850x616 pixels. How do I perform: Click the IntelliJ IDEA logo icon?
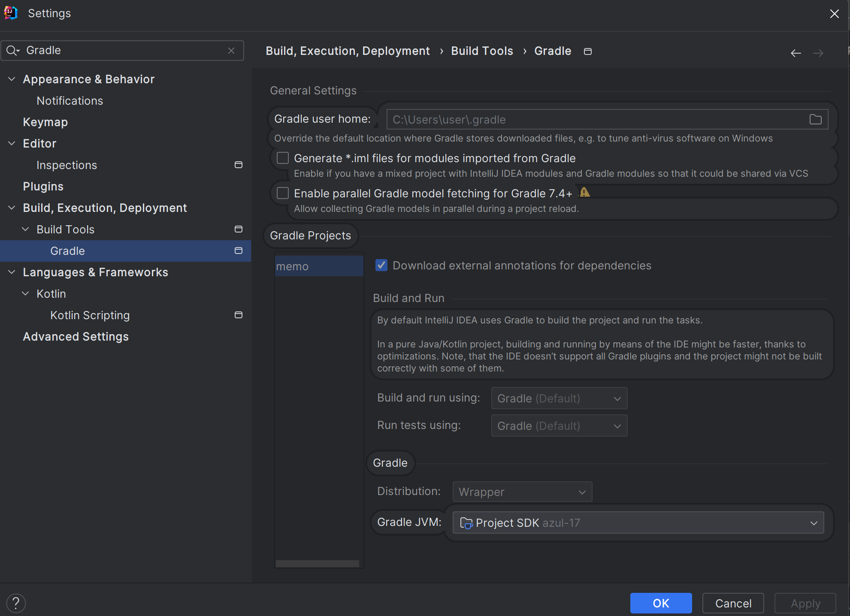click(x=11, y=13)
